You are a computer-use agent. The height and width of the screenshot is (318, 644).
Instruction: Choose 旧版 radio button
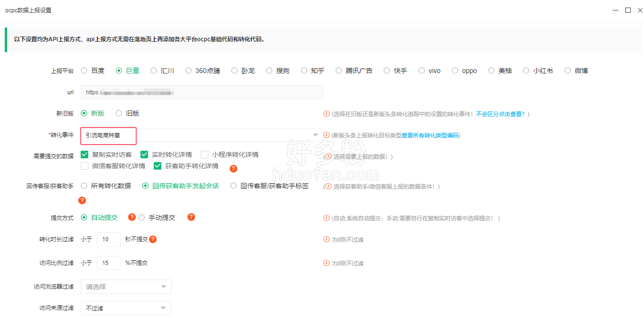(119, 113)
